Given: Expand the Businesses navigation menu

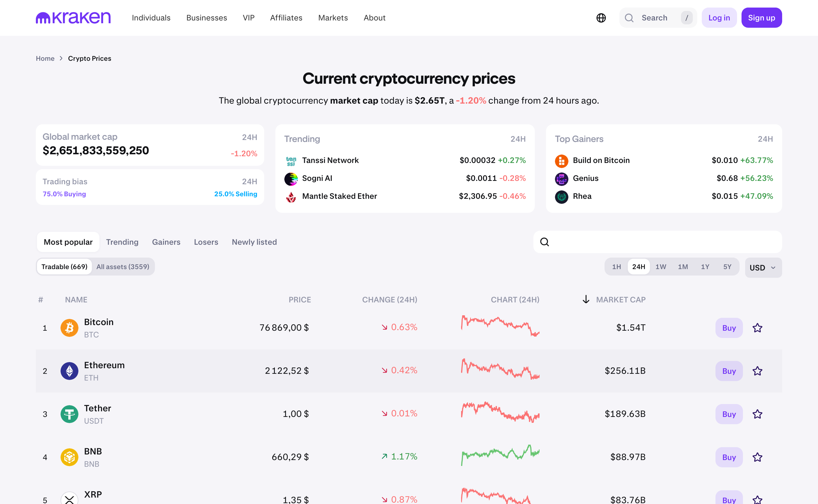Looking at the screenshot, I should coord(207,18).
